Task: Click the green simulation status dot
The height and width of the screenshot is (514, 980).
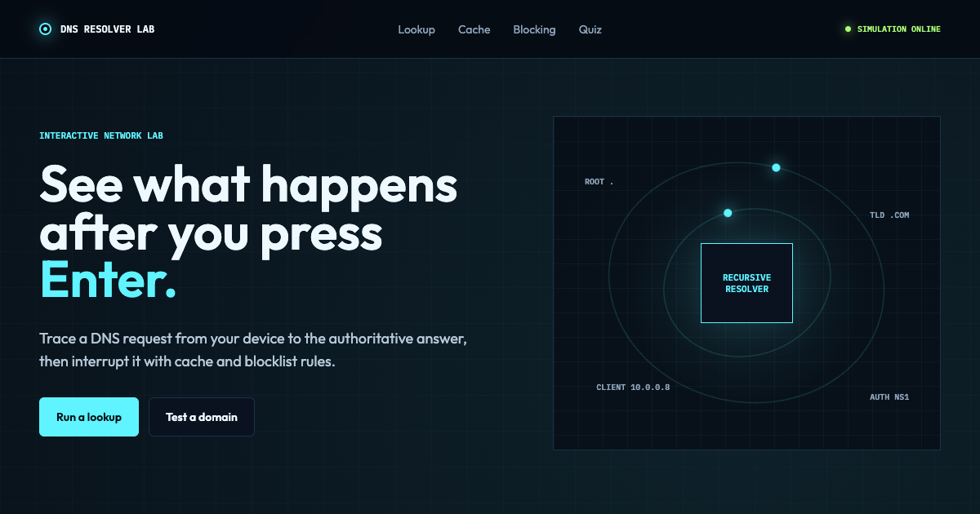Action: [848, 29]
